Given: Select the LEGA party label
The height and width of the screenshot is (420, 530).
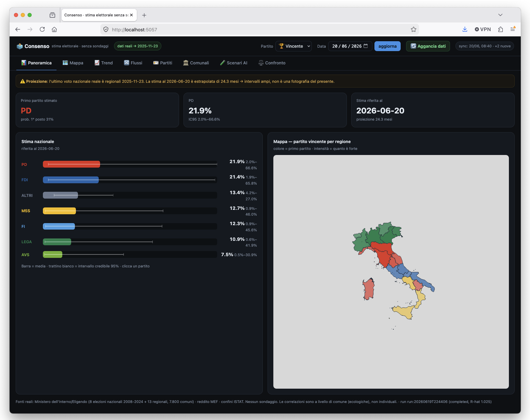Looking at the screenshot, I should pos(27,242).
